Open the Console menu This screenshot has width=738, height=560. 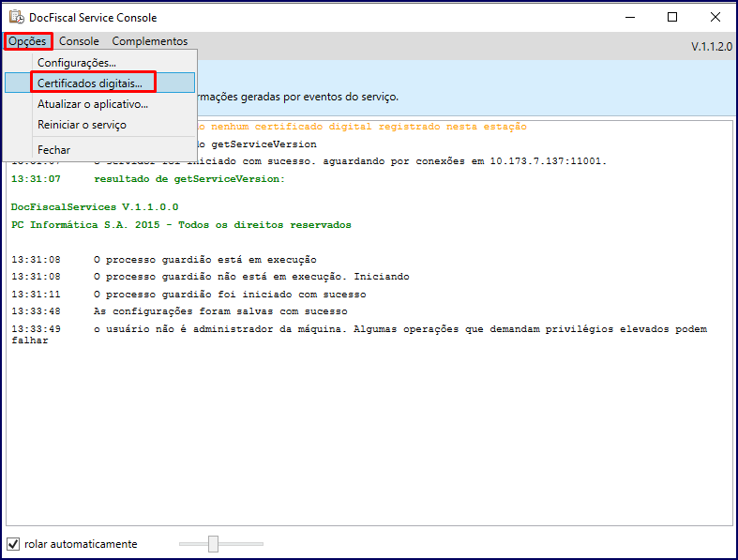[79, 41]
